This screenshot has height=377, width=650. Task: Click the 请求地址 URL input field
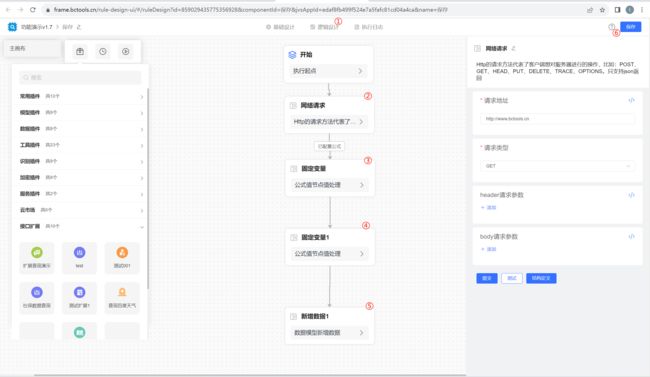pos(557,119)
